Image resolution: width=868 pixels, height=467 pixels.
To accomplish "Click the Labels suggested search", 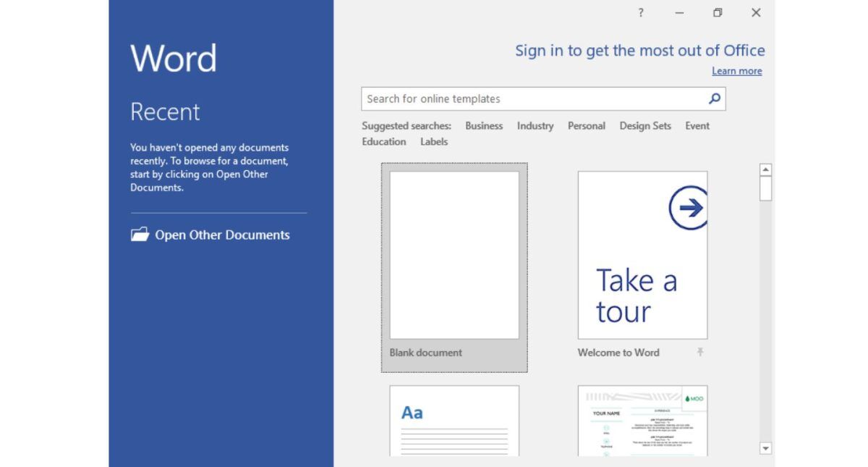I will tap(434, 142).
